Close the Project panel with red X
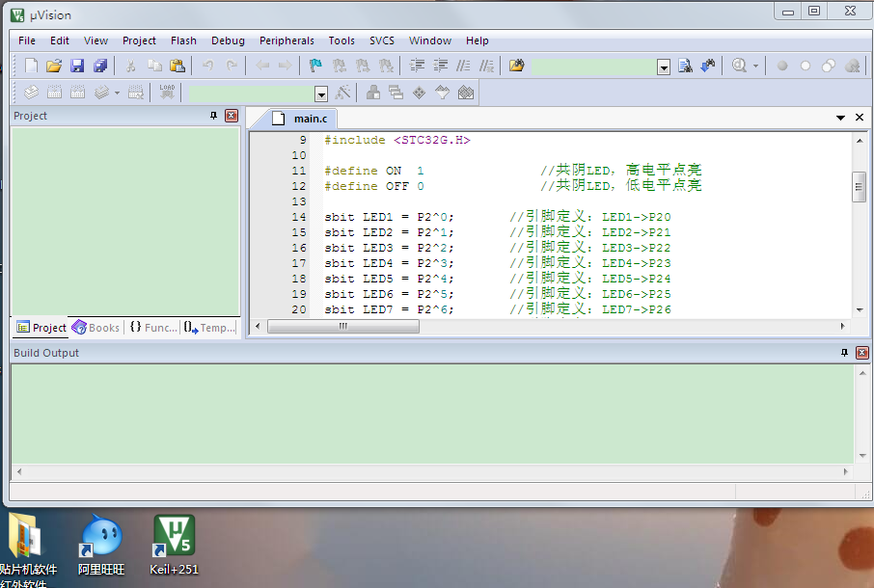Screen dimensions: 874x588 click(x=232, y=116)
